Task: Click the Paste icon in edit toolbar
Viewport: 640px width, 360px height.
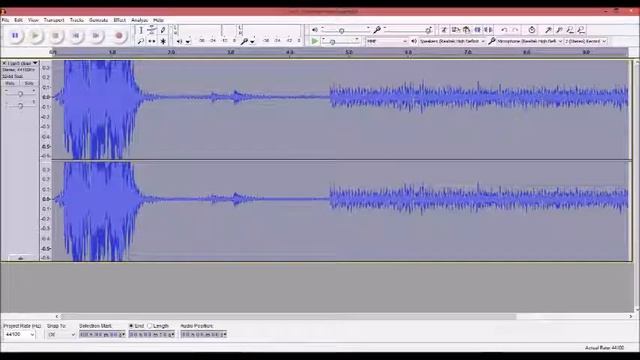Action: [466, 30]
